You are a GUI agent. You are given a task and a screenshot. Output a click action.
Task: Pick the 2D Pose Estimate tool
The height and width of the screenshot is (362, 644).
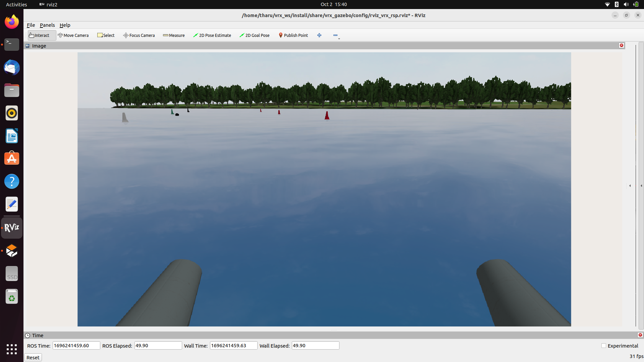pyautogui.click(x=212, y=35)
